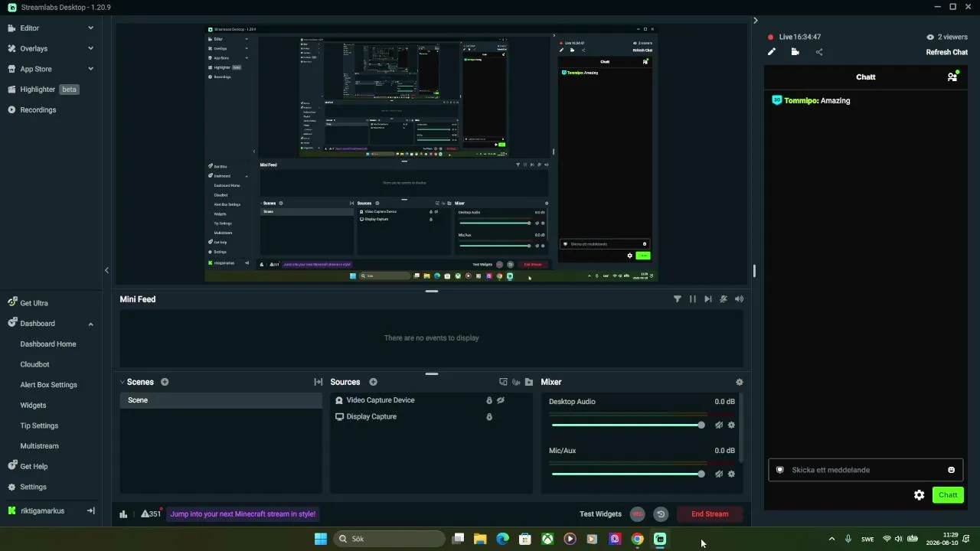Open emoji picker in chat input

pyautogui.click(x=952, y=470)
